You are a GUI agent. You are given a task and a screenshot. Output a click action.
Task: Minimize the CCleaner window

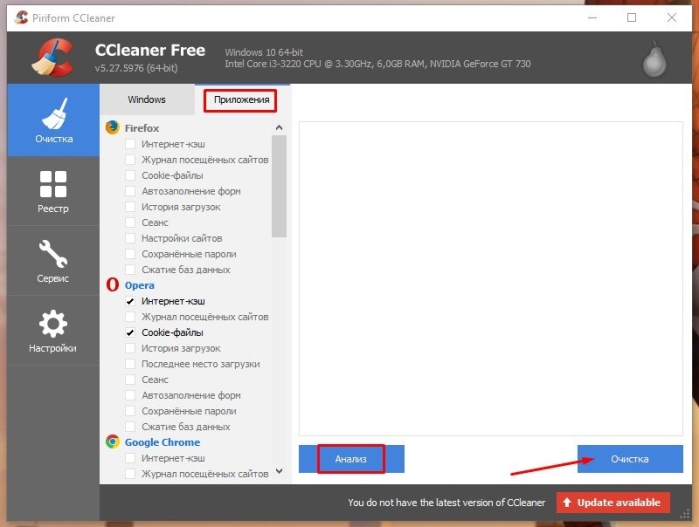592,18
